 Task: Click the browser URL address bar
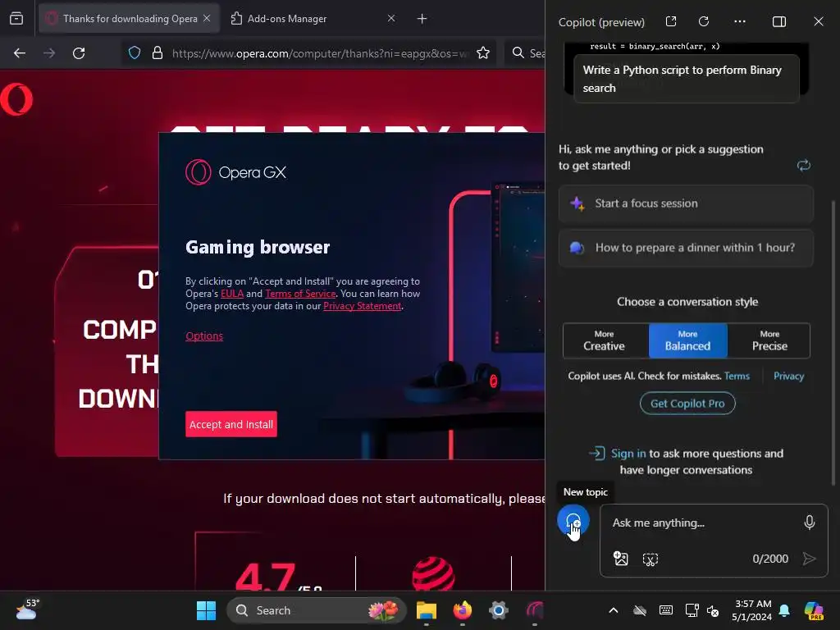click(308, 53)
